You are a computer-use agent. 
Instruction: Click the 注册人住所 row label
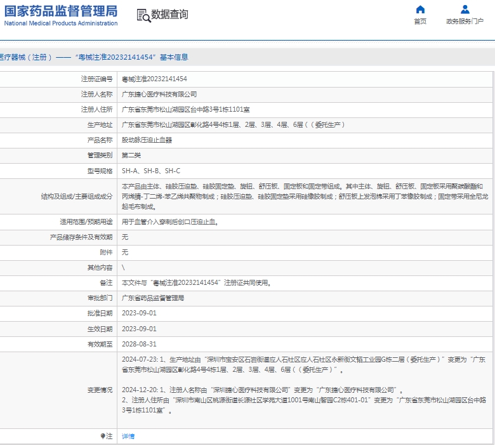pos(96,110)
